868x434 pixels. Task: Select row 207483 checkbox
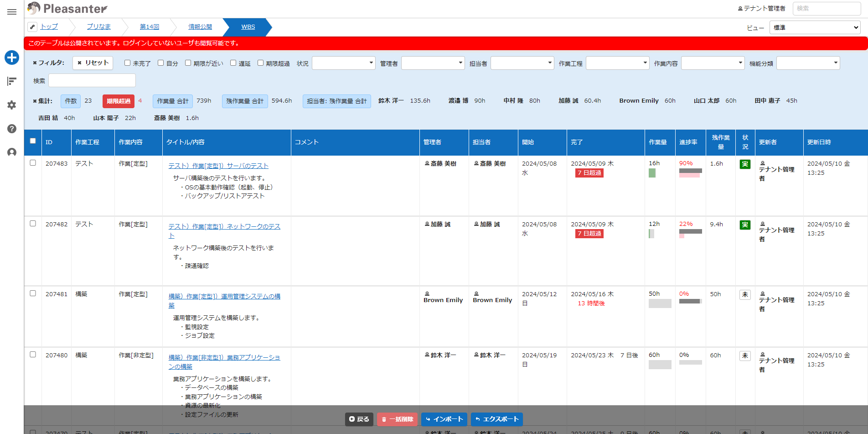pos(33,163)
